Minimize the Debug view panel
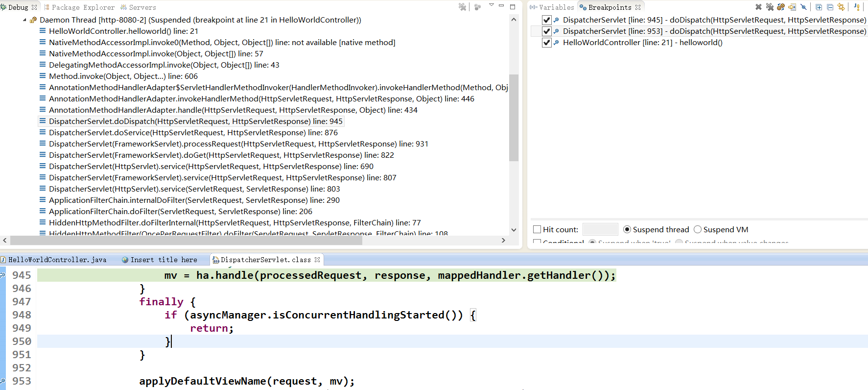Viewport: 868px width, 390px height. coord(501,6)
